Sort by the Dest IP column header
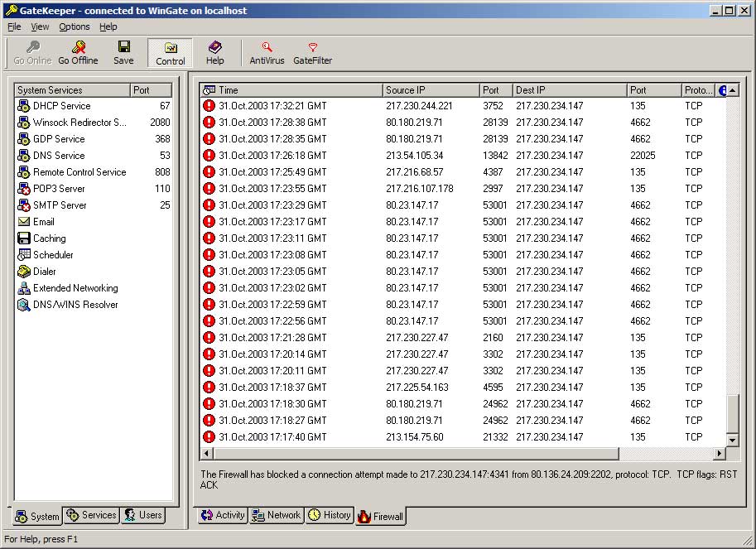 pyautogui.click(x=570, y=90)
